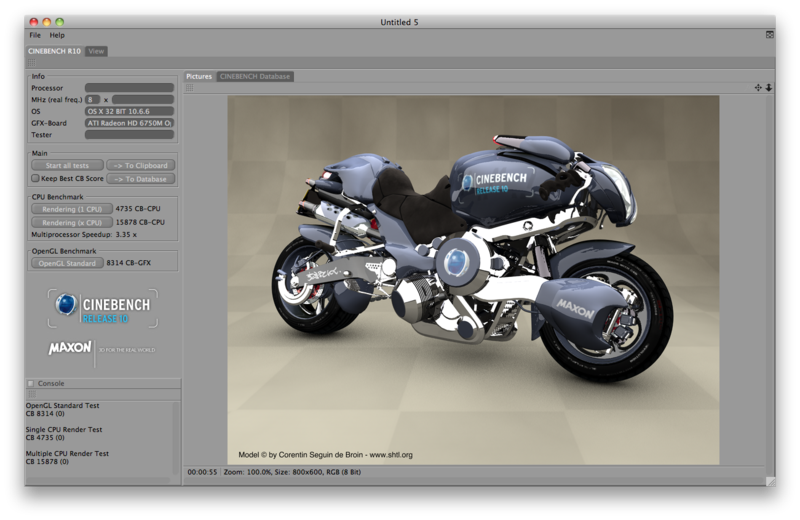Screen dimensions: 800x520
Task: Click the 4735 CB-CPU score text
Action: pyautogui.click(x=138, y=209)
